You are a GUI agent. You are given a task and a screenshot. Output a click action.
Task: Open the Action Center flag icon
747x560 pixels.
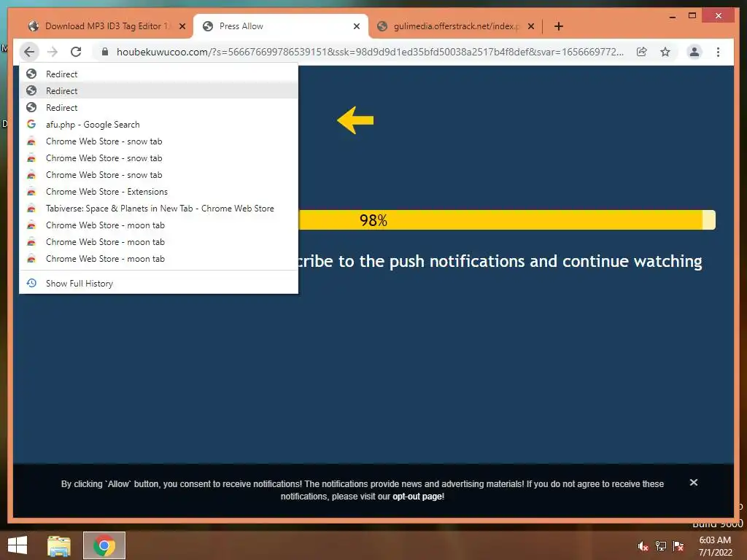[x=678, y=546]
